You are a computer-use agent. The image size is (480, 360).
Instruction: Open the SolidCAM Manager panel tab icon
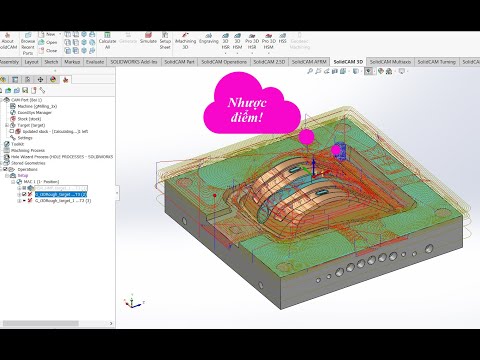[66, 79]
